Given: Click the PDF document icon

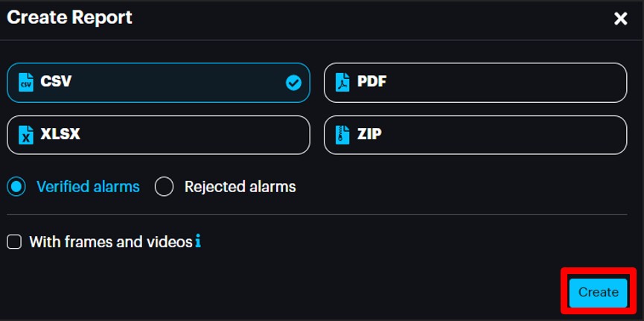Looking at the screenshot, I should pos(342,82).
